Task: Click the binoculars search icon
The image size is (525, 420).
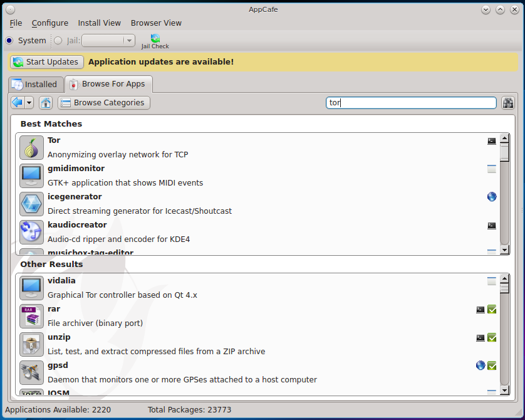Action: coord(508,102)
